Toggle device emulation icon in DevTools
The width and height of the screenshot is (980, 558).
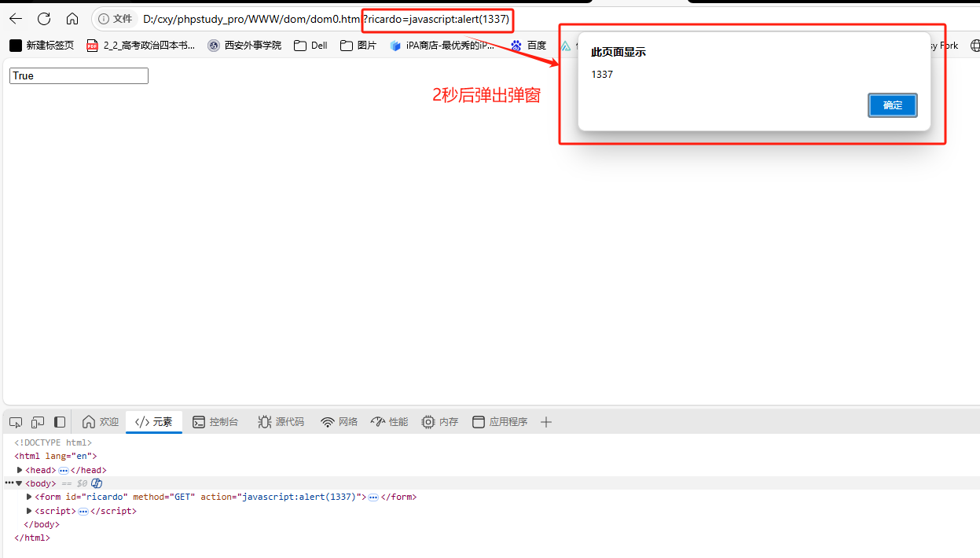tap(38, 422)
